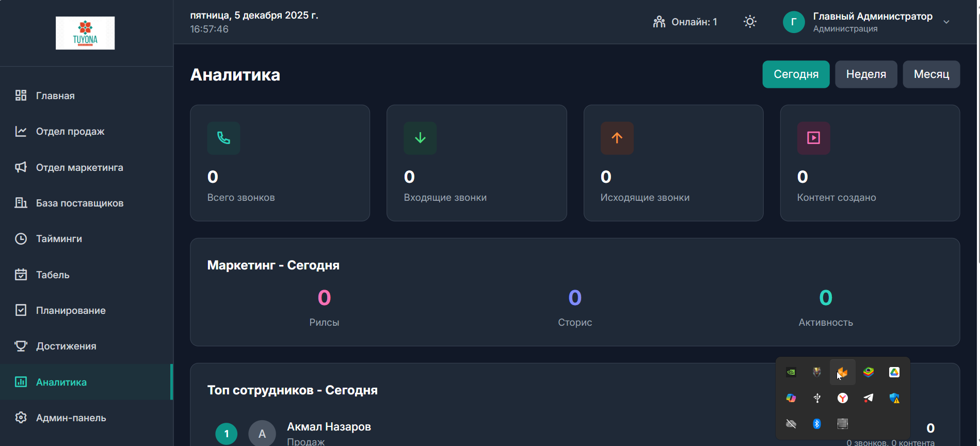Click the TUYONA logo
The image size is (980, 446).
(x=85, y=33)
